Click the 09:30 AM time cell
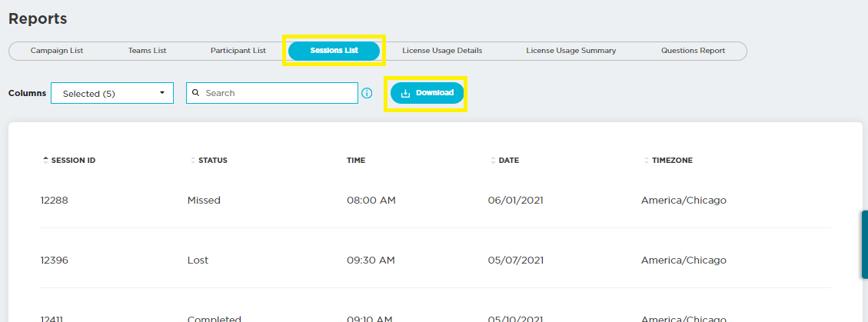 pyautogui.click(x=371, y=260)
